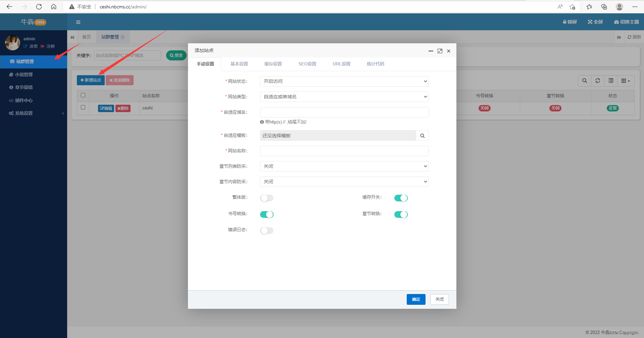Switch to the SEO设置 tab
644x338 pixels.
[x=307, y=64]
